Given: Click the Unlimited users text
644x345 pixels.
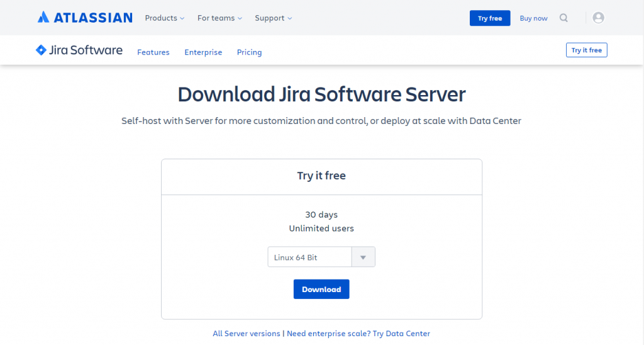Looking at the screenshot, I should [x=321, y=229].
